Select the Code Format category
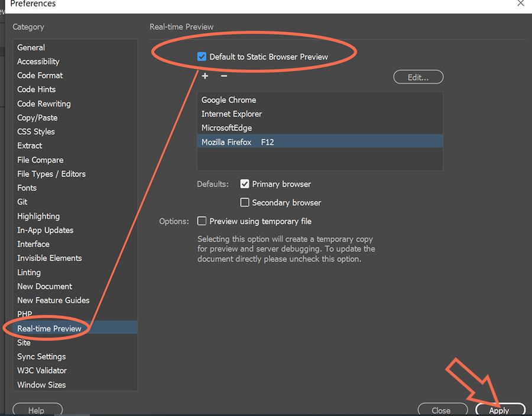 [x=40, y=75]
